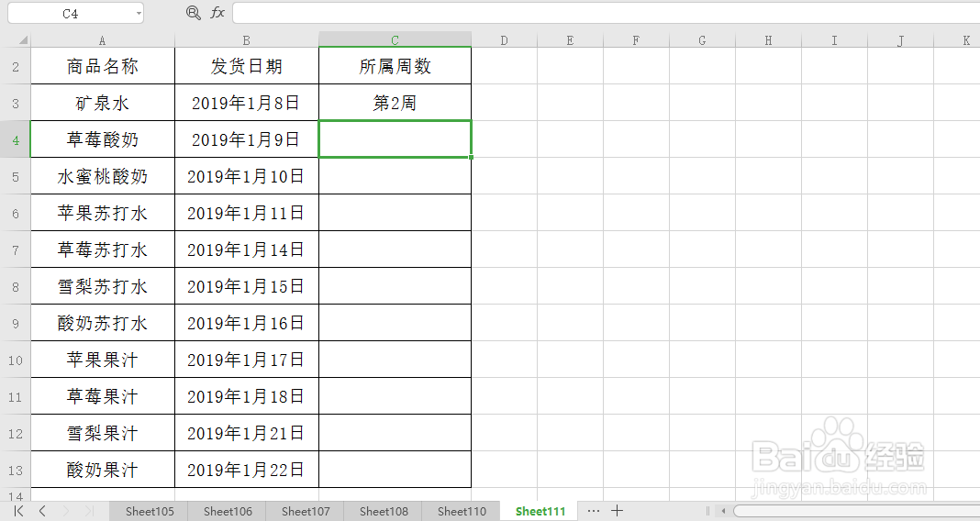This screenshot has width=980, height=521.
Task: Select row 13 header
Action: (15, 470)
